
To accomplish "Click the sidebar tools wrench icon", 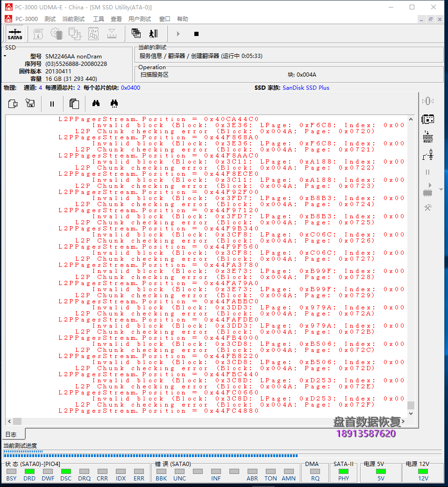I will click(428, 208).
